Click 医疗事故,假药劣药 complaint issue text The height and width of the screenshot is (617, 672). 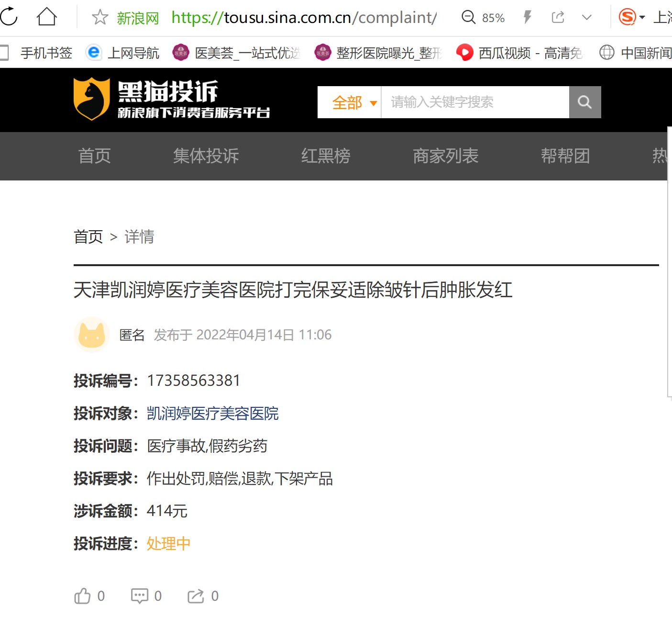[207, 446]
